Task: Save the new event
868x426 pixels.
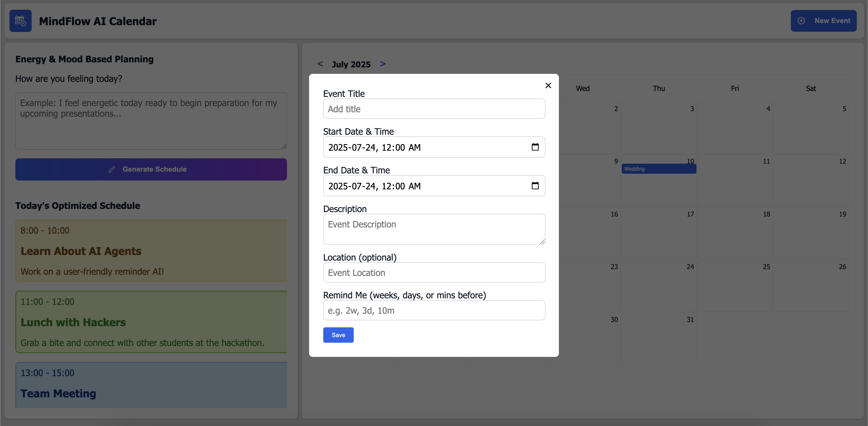Action: (338, 335)
